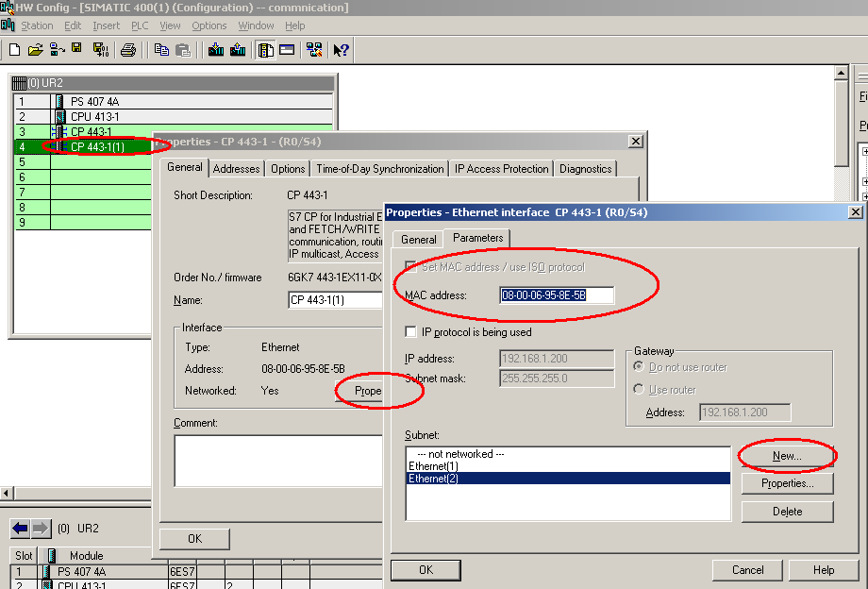The image size is (868, 589).
Task: Click the blue back arrow navigation icon
Action: click(x=20, y=529)
